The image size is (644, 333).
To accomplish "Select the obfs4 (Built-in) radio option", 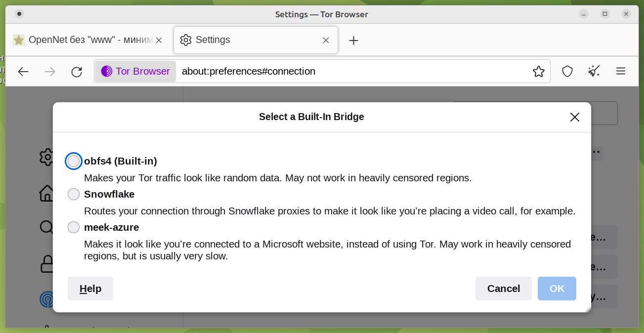I will [74, 161].
